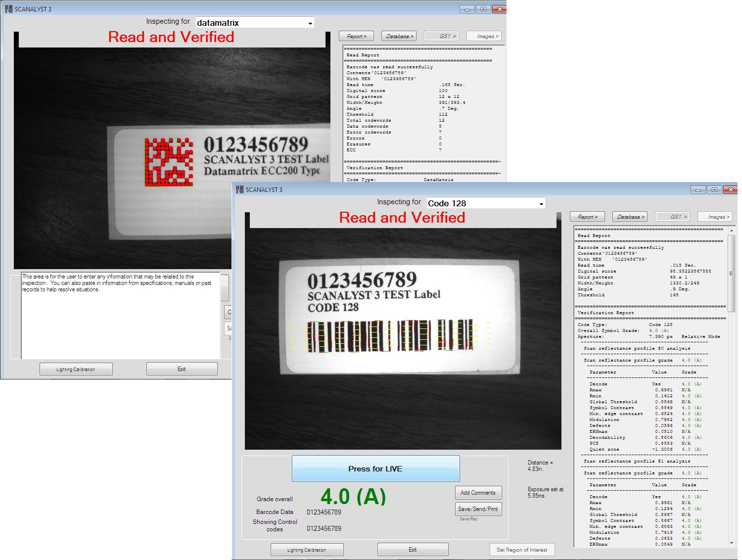Click the SCANALYST 3 icon in the Code 128 window title bar
This screenshot has height=560, width=742.
click(240, 189)
